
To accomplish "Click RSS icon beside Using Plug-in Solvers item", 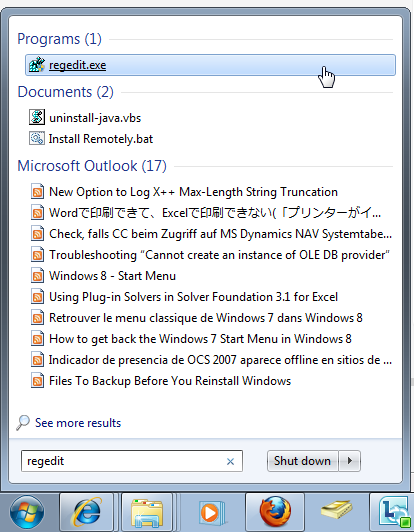I will click(x=37, y=297).
